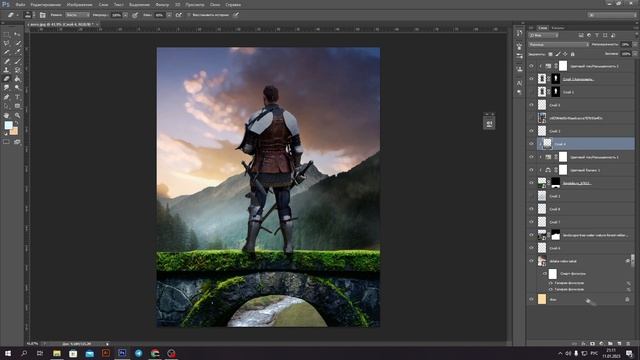
Task: Select the Clone Stamp tool
Action: click(x=7, y=70)
